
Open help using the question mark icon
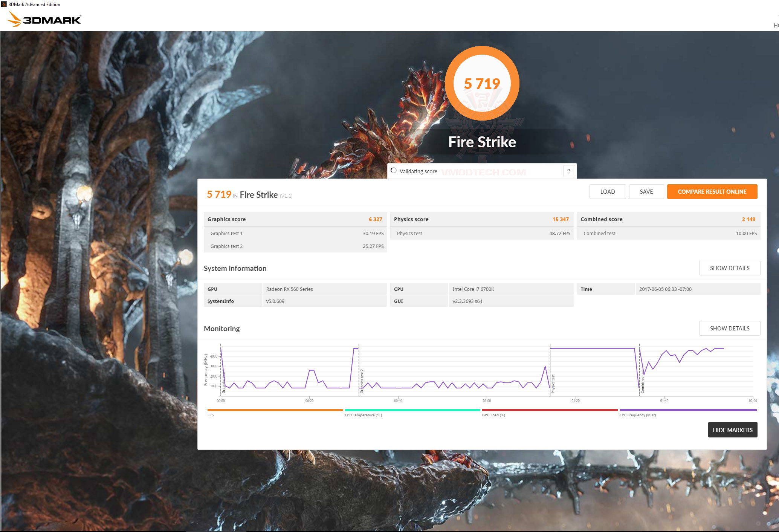(569, 171)
